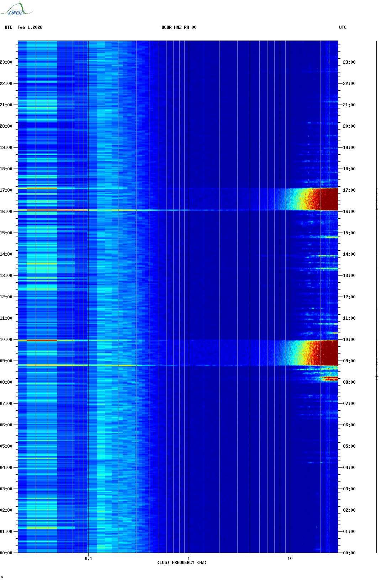Click '11:00' on the left time axis
The height and width of the screenshot is (581, 392).
click(x=6, y=318)
